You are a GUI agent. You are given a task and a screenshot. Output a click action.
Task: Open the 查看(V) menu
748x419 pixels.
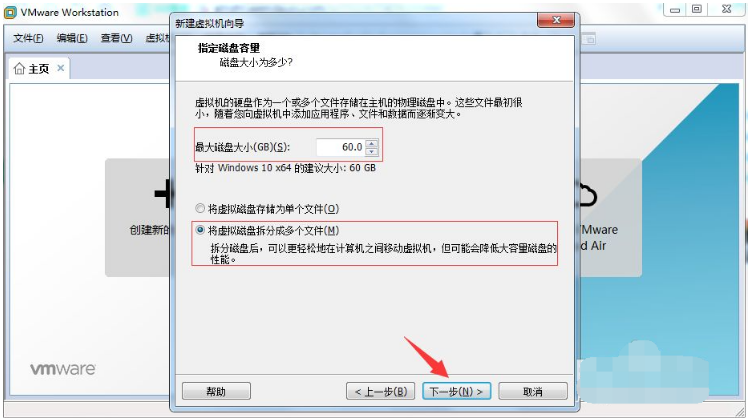coord(116,38)
